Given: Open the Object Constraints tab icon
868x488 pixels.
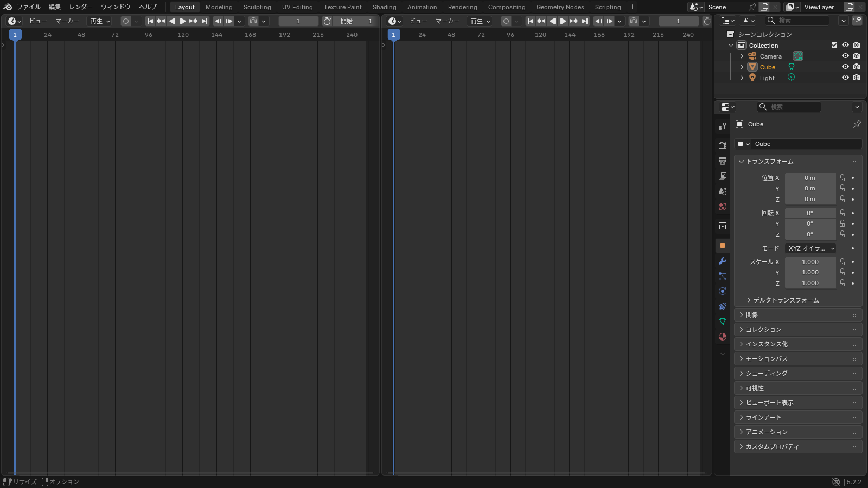Looking at the screenshot, I should [x=722, y=306].
